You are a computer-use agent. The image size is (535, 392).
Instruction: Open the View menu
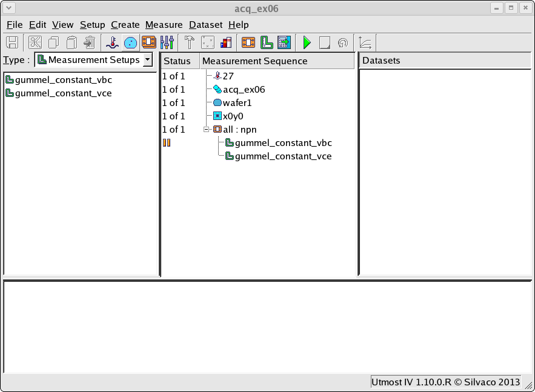pos(63,25)
